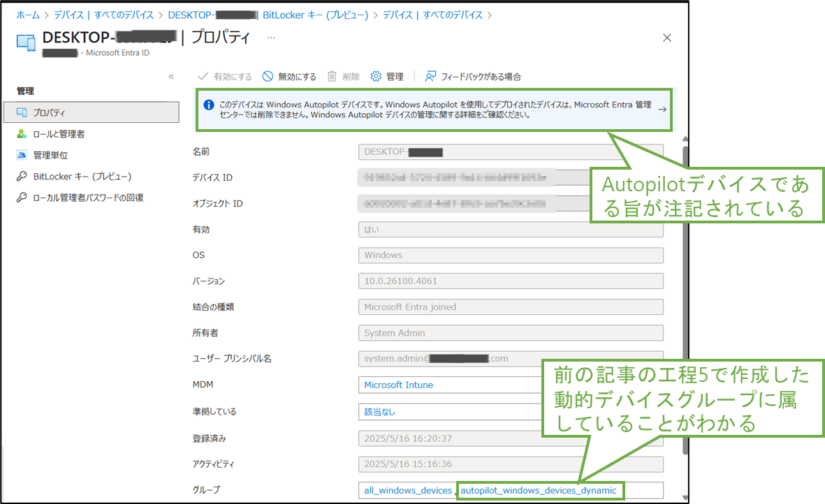The width and height of the screenshot is (825, 504).
Task: Open the 管理 gear toolbar item
Action: pos(387,77)
